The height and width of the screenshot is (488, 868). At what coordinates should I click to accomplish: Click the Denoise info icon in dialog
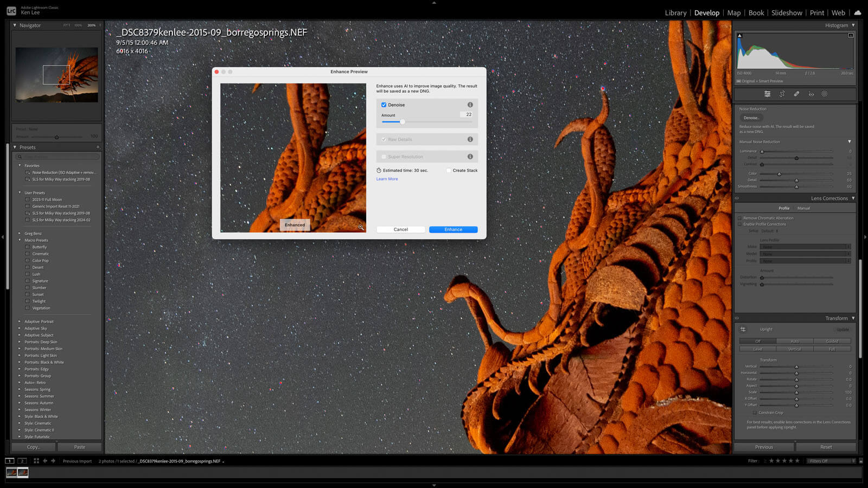tap(470, 105)
